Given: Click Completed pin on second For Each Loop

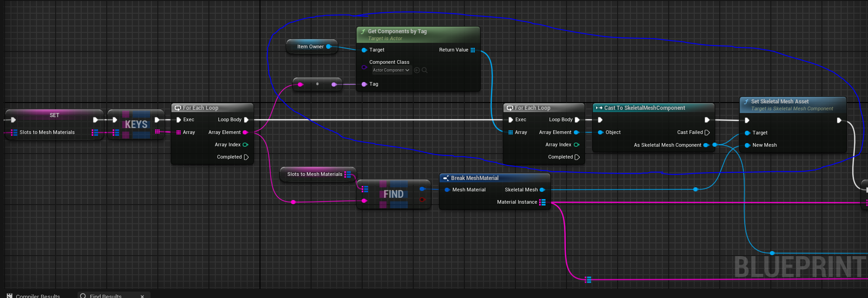Looking at the screenshot, I should (x=577, y=157).
